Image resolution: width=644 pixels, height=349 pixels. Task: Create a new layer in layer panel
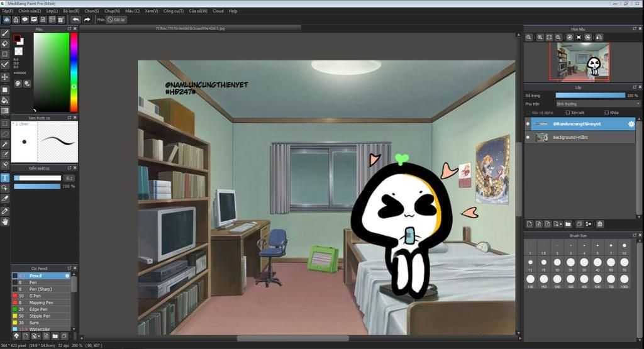pos(530,224)
